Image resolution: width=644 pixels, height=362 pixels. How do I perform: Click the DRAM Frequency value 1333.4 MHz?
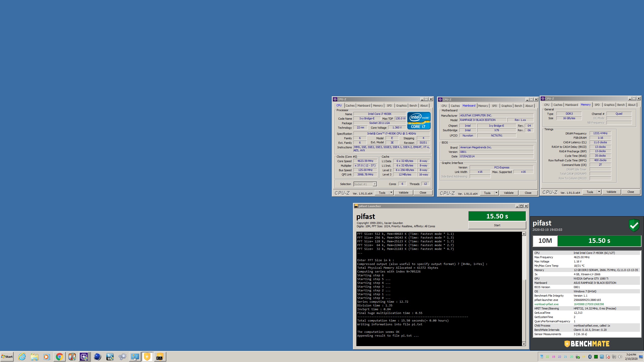point(600,133)
